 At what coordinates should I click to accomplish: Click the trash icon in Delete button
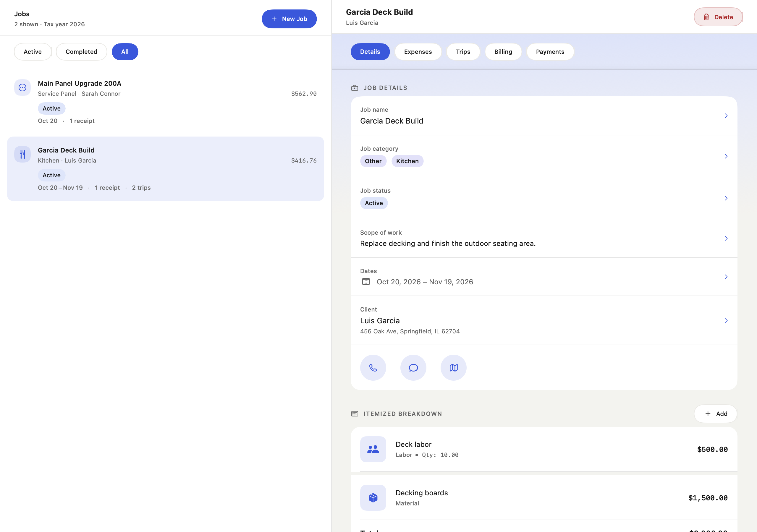tap(706, 17)
